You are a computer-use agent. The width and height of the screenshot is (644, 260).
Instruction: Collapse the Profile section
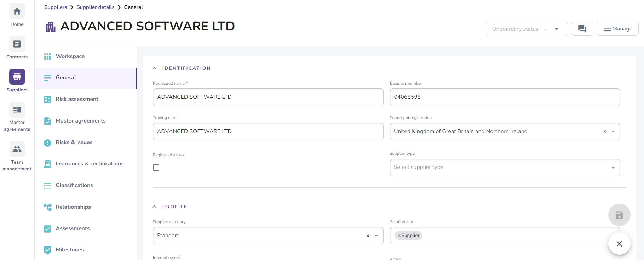pyautogui.click(x=155, y=207)
